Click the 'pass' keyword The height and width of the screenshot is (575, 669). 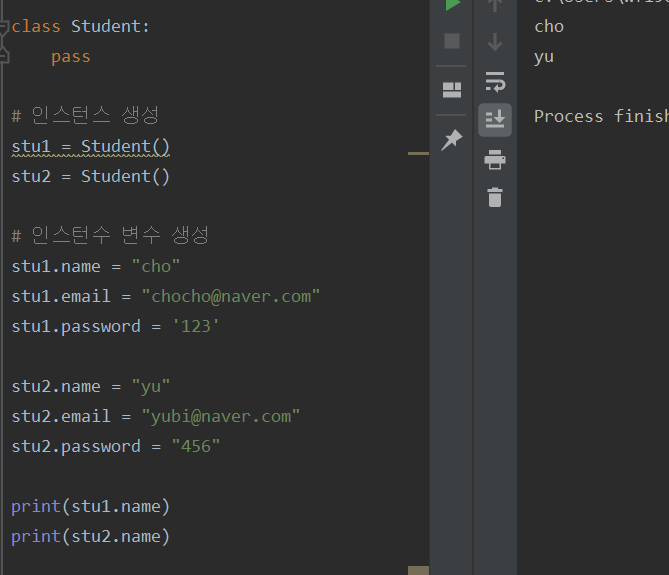point(71,57)
